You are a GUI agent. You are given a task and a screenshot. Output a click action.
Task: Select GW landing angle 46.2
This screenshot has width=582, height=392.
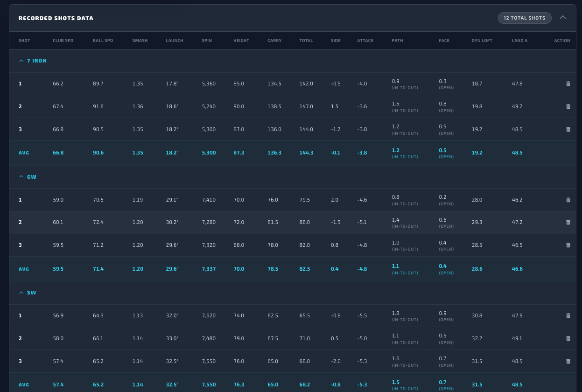tap(517, 200)
